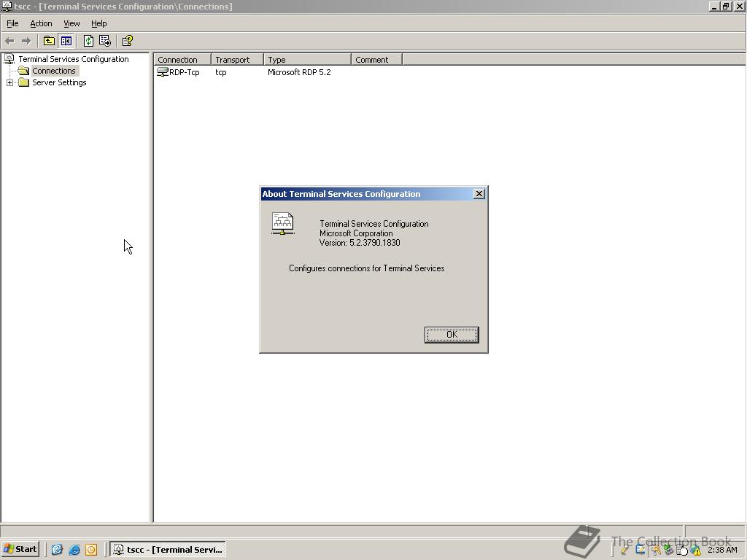Click the OK button in About dialog
747x560 pixels.
pyautogui.click(x=451, y=335)
